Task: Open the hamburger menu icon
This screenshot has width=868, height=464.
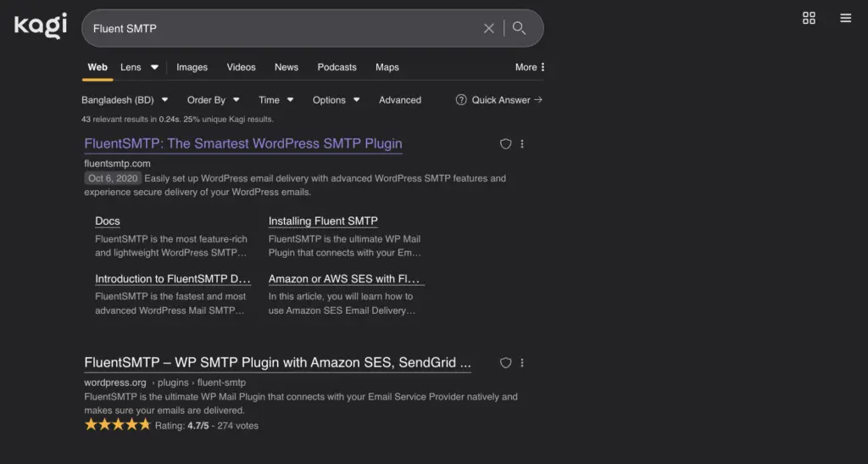Action: pos(845,19)
